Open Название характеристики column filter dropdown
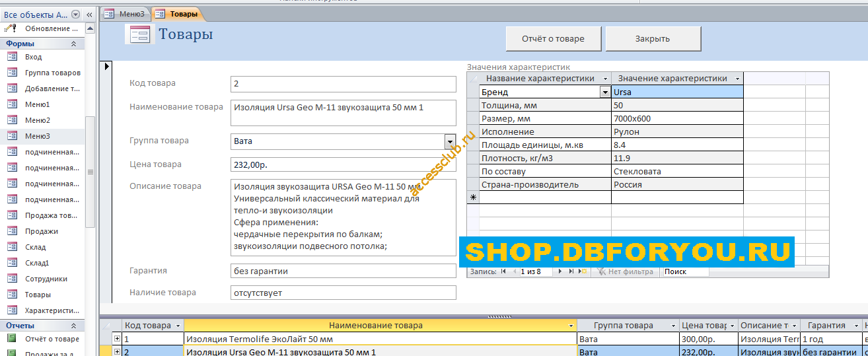868x356 pixels. [x=605, y=79]
